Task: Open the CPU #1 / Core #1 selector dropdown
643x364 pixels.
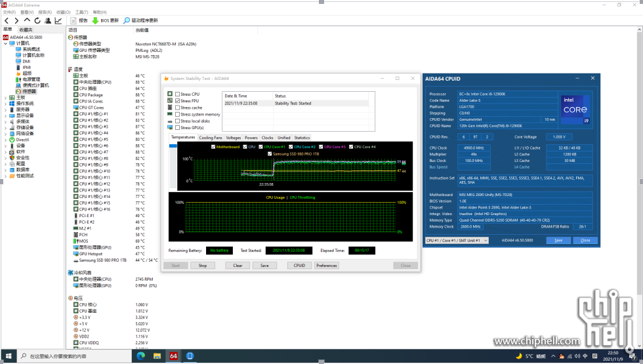Action: 457,241
